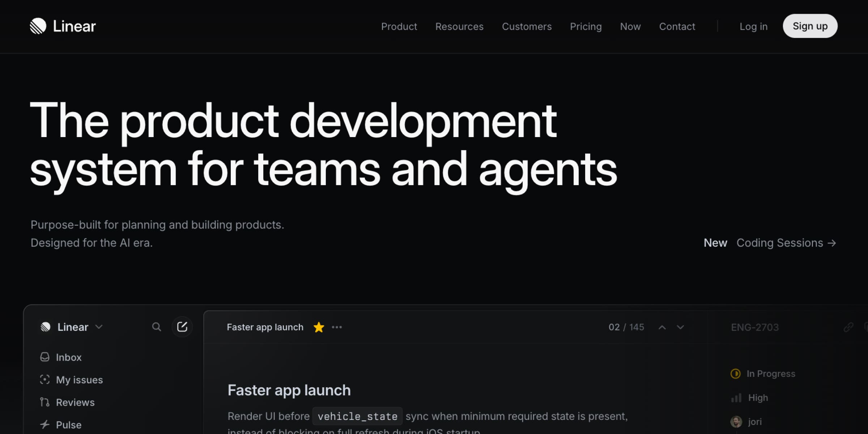Click the Inbox tray icon
The height and width of the screenshot is (434, 868).
(45, 357)
